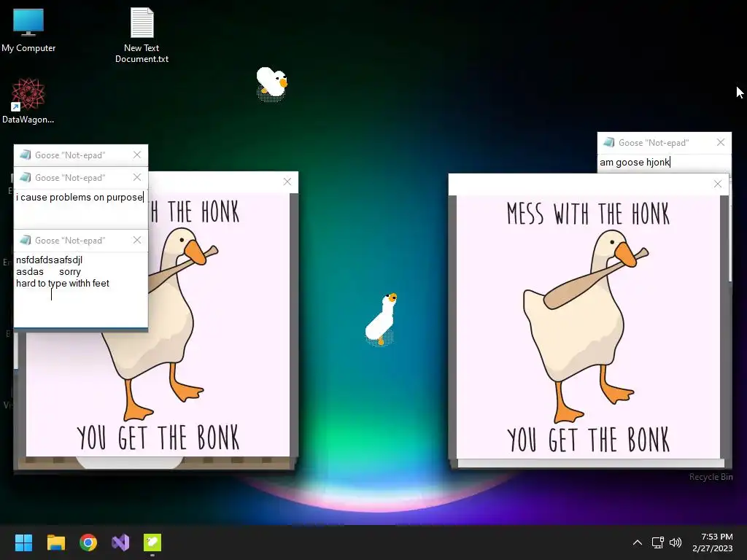The width and height of the screenshot is (747, 560).
Task: Click notepad icon of 'am goose hjonk' window
Action: pos(609,142)
